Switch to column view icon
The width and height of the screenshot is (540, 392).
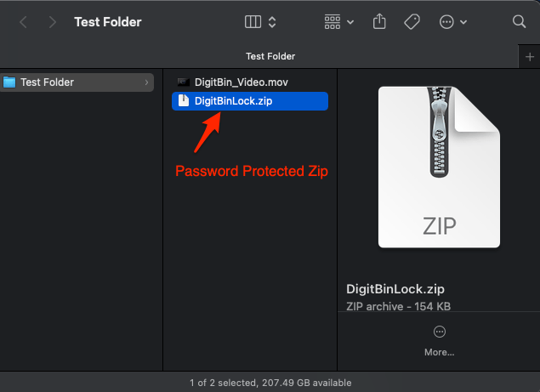[x=253, y=22]
